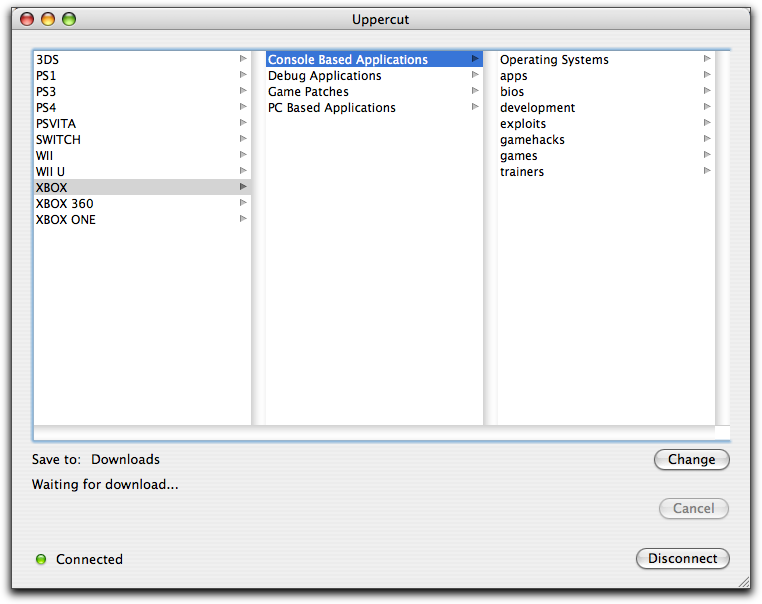The height and width of the screenshot is (604, 762).
Task: Select the XBOX row
Action: pos(142,187)
